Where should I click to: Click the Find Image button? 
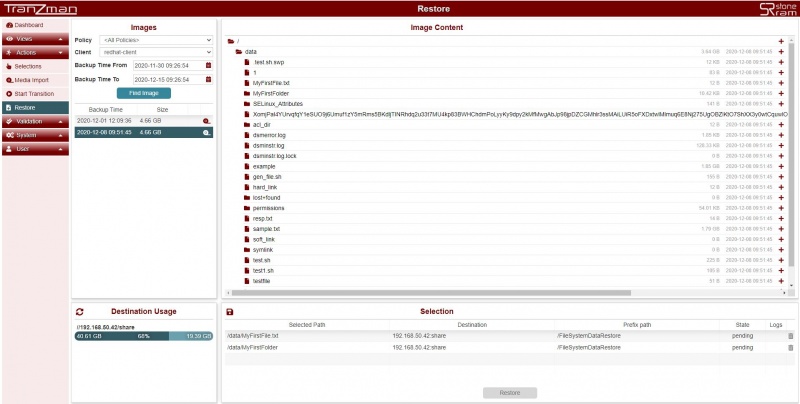(x=143, y=92)
